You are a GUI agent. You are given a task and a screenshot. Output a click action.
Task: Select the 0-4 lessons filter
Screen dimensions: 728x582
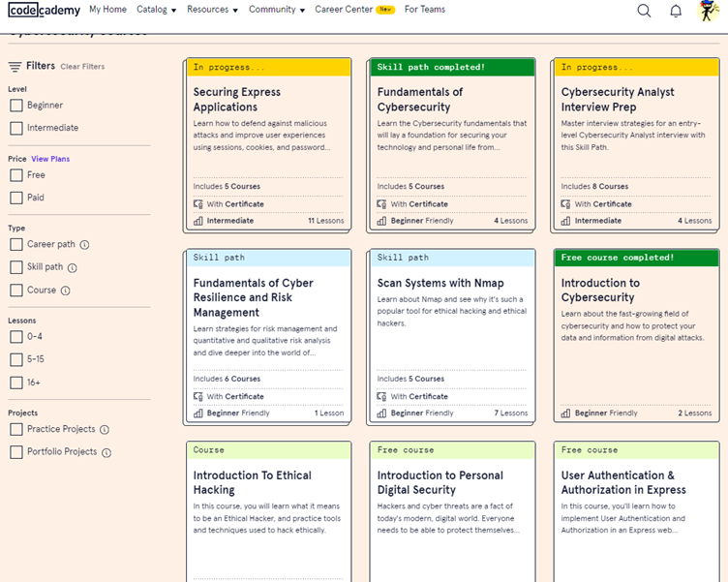point(16,337)
